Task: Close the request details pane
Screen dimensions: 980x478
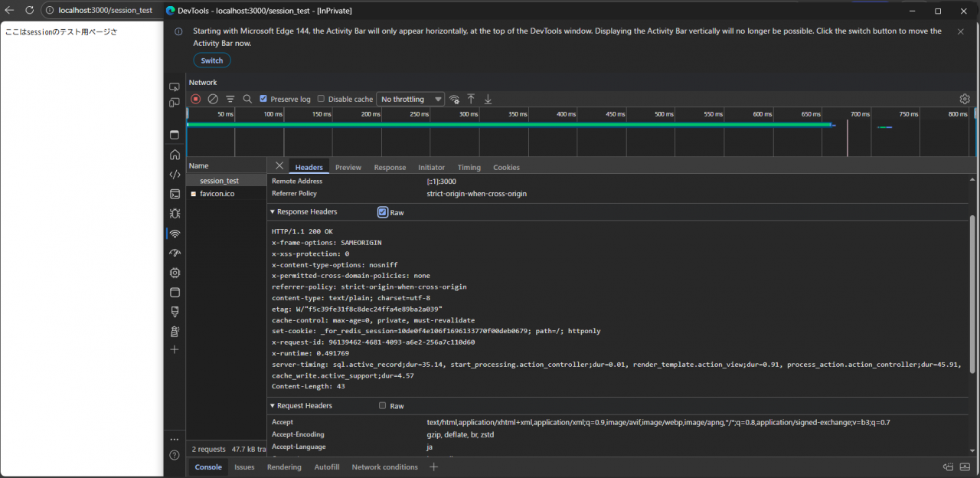Action: pos(279,166)
